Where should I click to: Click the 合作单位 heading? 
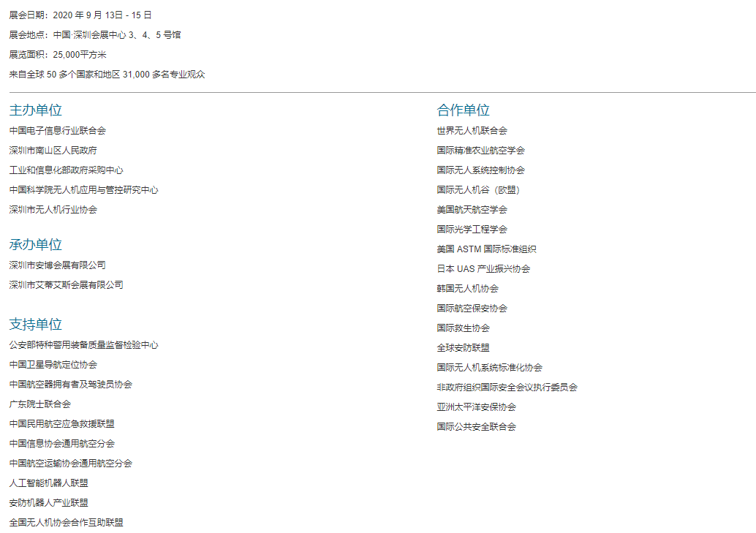click(x=463, y=110)
